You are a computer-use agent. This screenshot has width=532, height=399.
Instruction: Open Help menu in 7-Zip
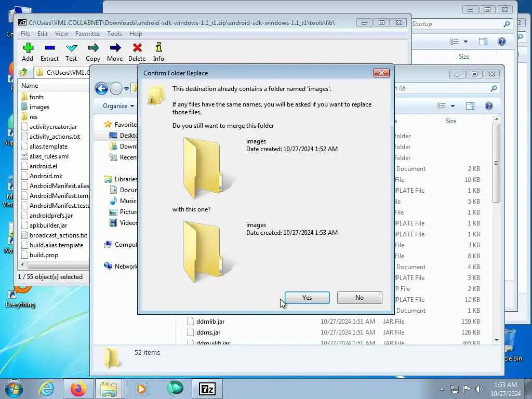(136, 34)
